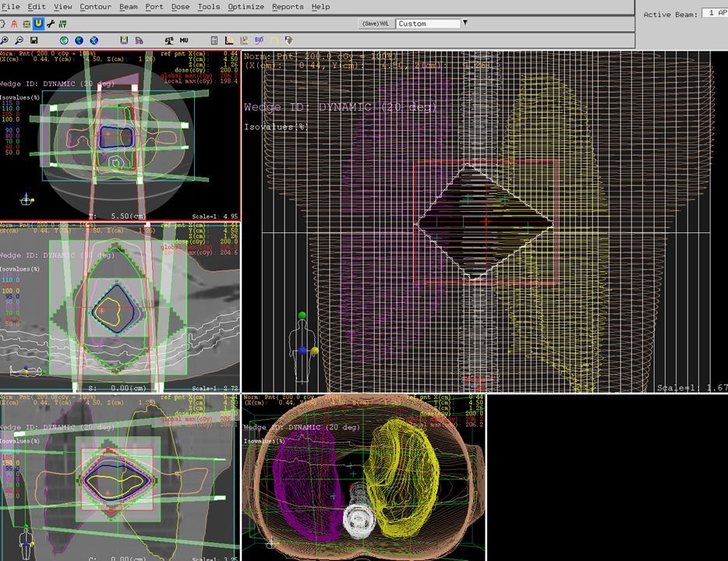The width and height of the screenshot is (728, 561).
Task: Click the 100.0 isovalue yellow legend entry
Action: click(11, 119)
